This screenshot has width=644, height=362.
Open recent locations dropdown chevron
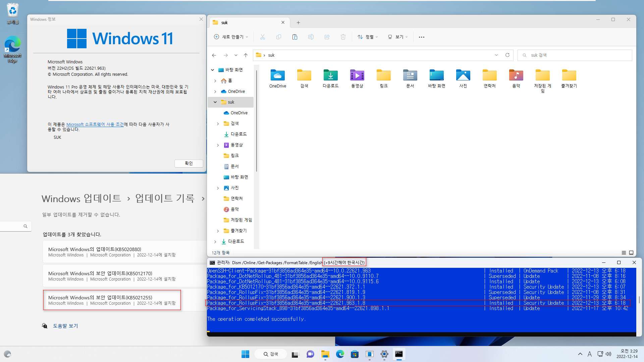point(236,55)
